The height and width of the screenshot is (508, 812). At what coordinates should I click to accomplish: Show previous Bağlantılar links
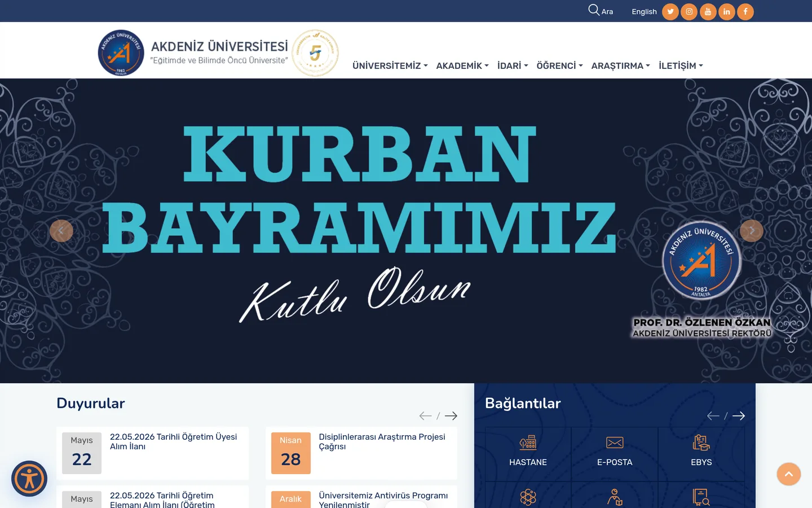(713, 416)
